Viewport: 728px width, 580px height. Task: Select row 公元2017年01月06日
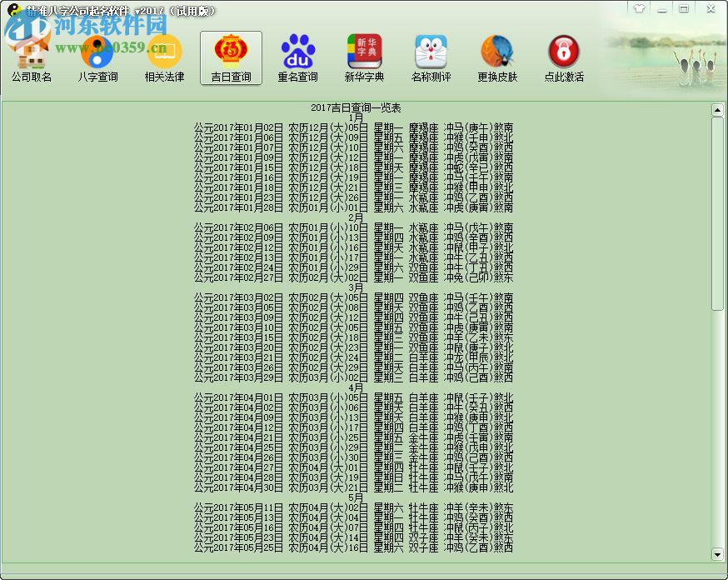[354, 137]
